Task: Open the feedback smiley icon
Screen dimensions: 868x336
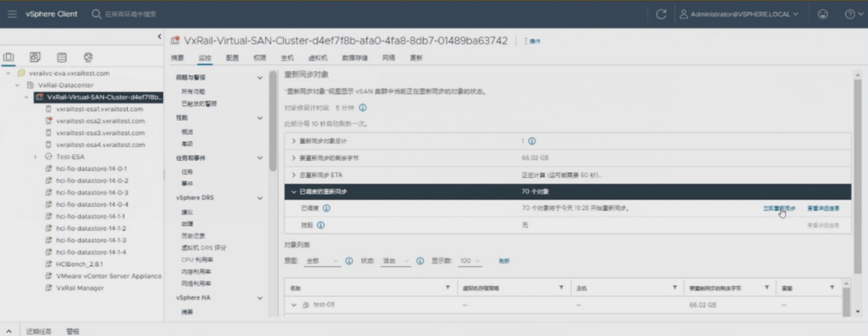Action: click(823, 14)
